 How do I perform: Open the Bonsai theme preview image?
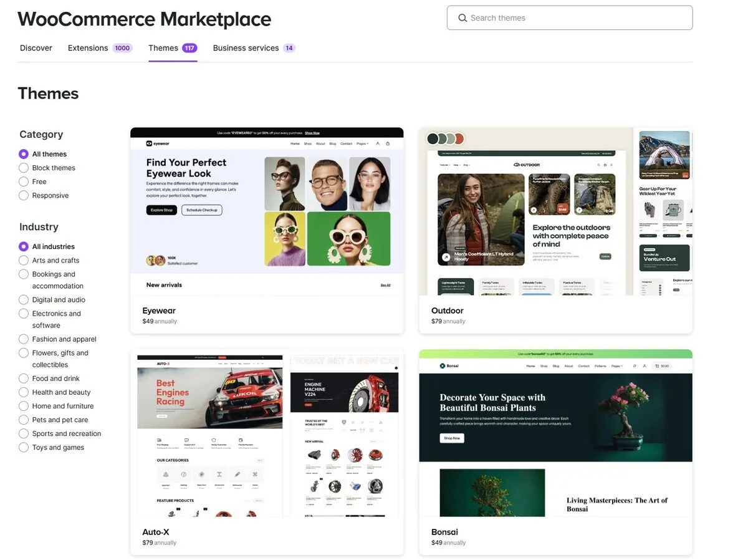[x=556, y=433]
